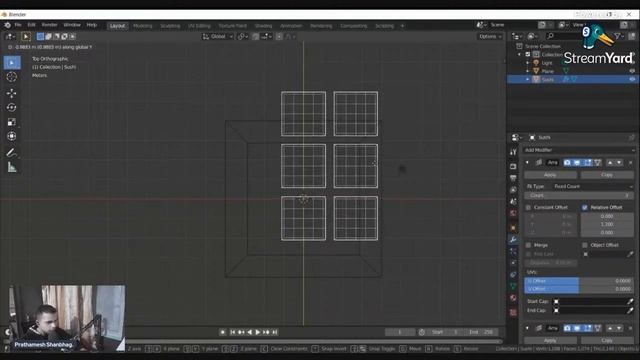Select the Rotate tool
This screenshot has width=640, height=360.
pyautogui.click(x=11, y=107)
